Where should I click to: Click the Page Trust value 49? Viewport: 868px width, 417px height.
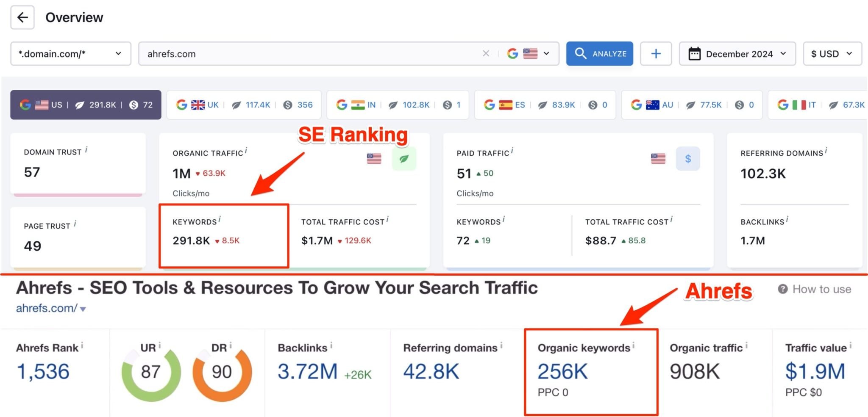pos(33,246)
